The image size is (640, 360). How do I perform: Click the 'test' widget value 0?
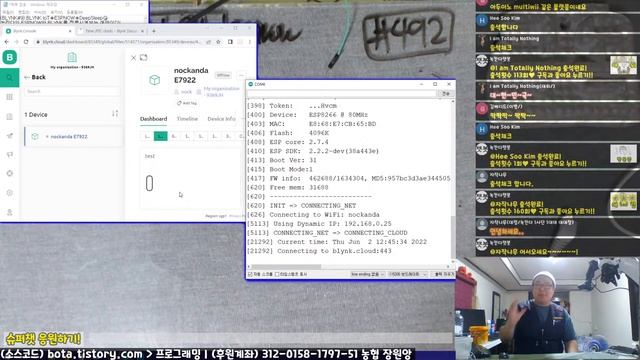pos(149,183)
